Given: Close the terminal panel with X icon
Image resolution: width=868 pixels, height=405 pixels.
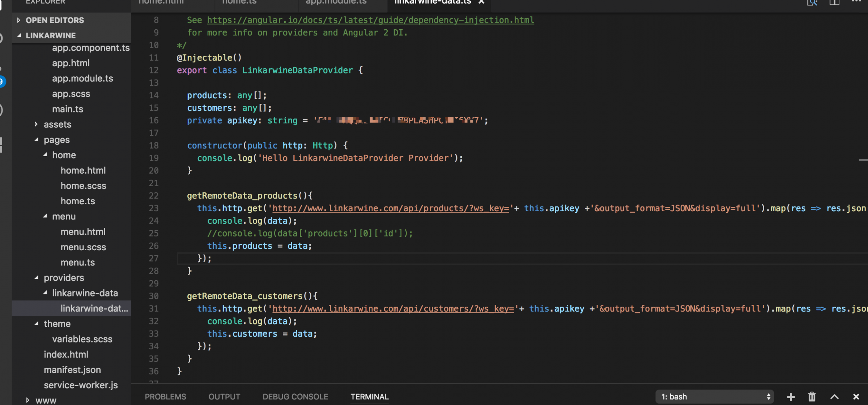Looking at the screenshot, I should [x=856, y=397].
